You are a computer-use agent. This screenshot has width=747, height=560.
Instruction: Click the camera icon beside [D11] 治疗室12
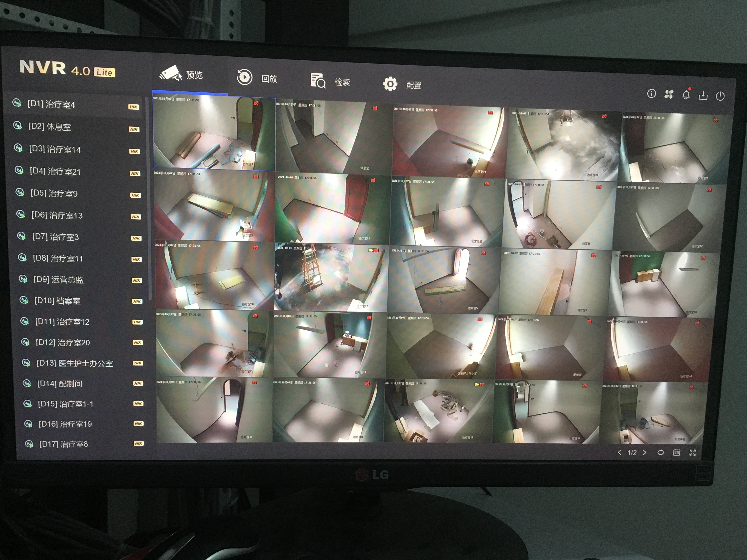(24, 321)
